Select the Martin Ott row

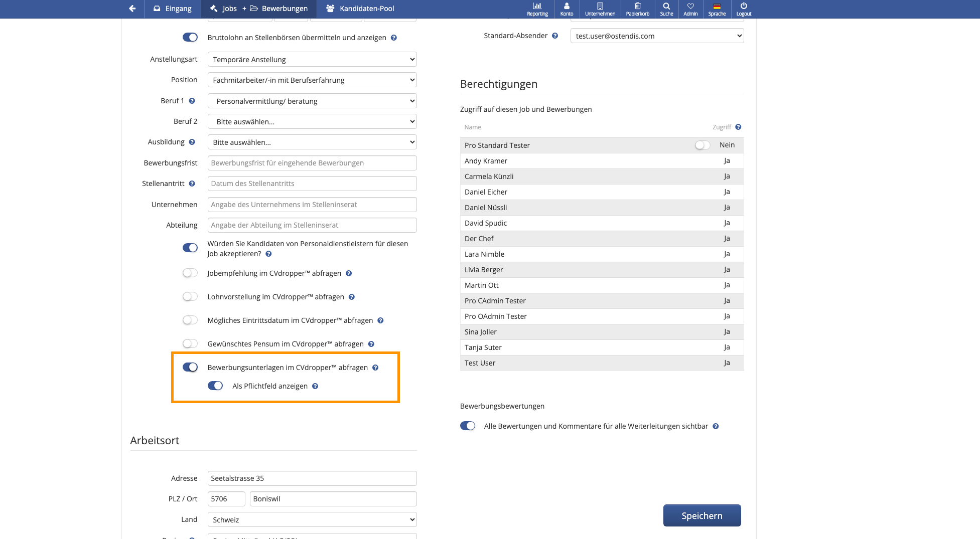click(x=602, y=285)
